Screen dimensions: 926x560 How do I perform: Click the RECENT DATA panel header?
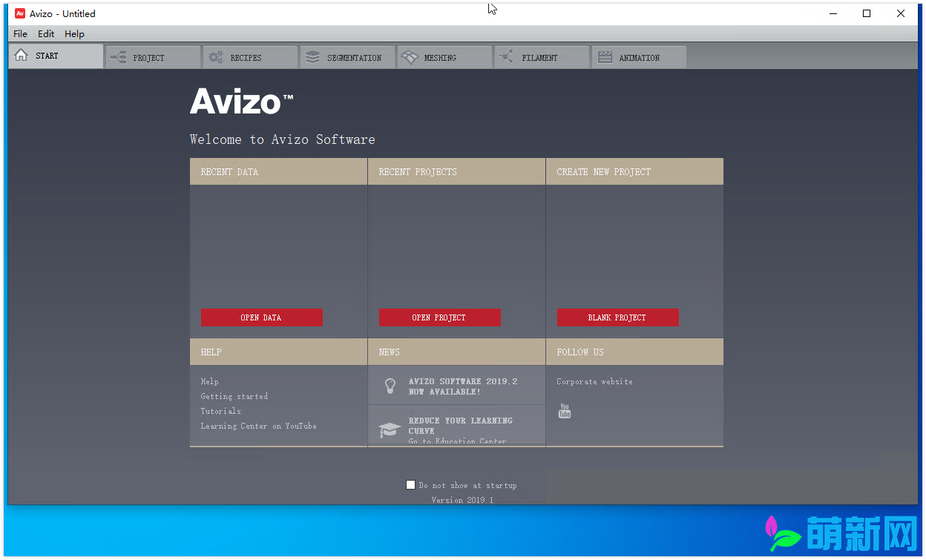click(278, 171)
